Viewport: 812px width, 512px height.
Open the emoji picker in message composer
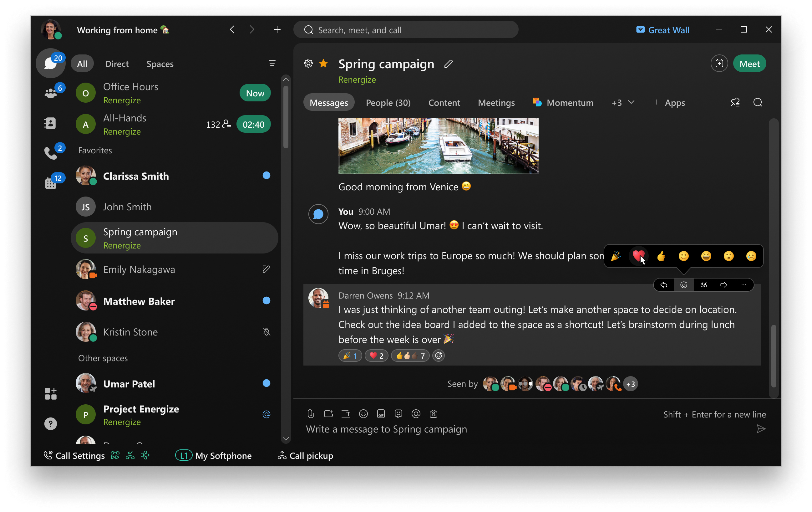(363, 414)
